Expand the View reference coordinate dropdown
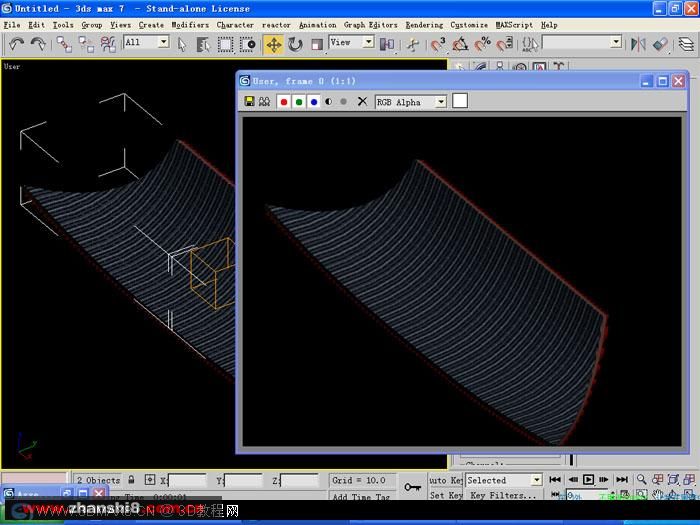 pyautogui.click(x=369, y=42)
